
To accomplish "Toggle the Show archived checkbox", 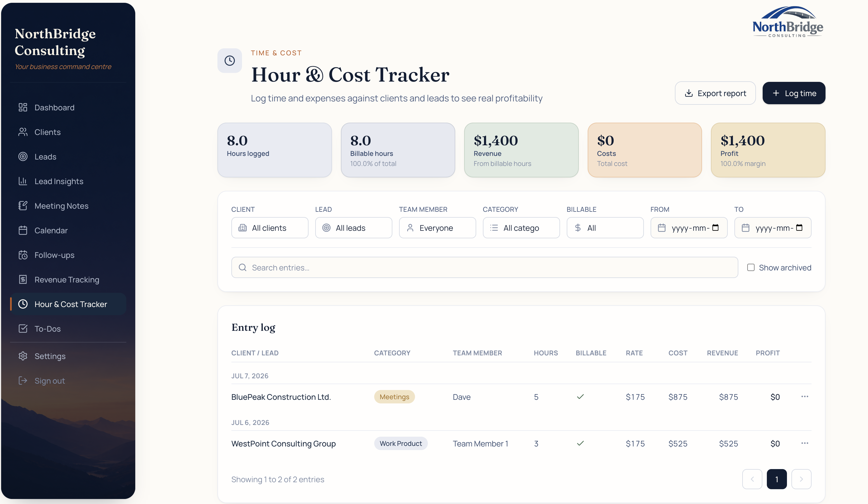I will 751,267.
